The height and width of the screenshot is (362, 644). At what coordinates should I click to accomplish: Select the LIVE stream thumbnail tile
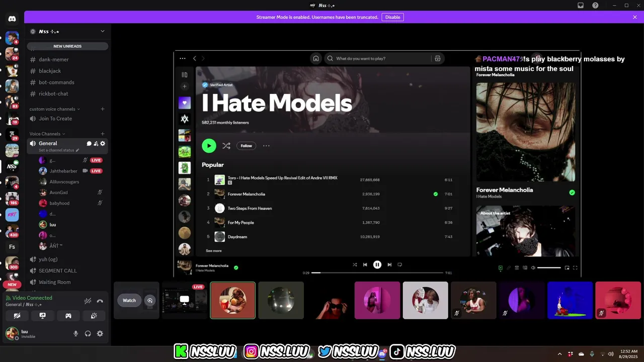[184, 300]
